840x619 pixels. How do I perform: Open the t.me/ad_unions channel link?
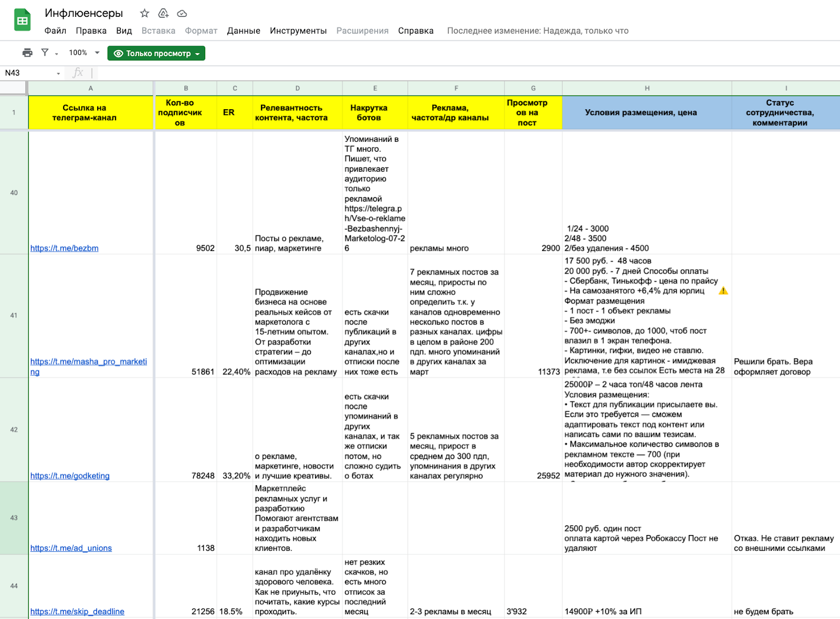(71, 548)
